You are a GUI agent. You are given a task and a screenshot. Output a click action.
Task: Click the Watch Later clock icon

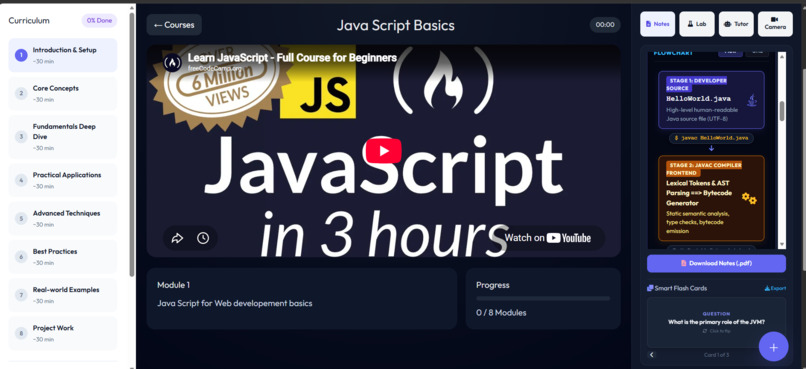pyautogui.click(x=203, y=238)
